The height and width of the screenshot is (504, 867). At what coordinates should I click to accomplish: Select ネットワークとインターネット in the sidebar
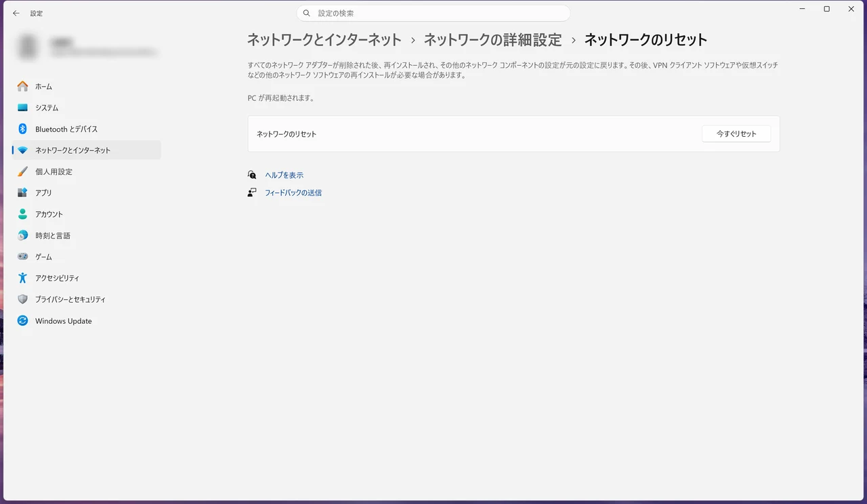coord(87,150)
